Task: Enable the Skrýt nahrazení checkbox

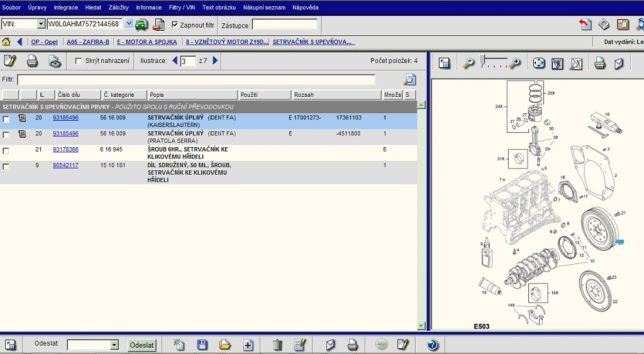Action: [x=79, y=61]
